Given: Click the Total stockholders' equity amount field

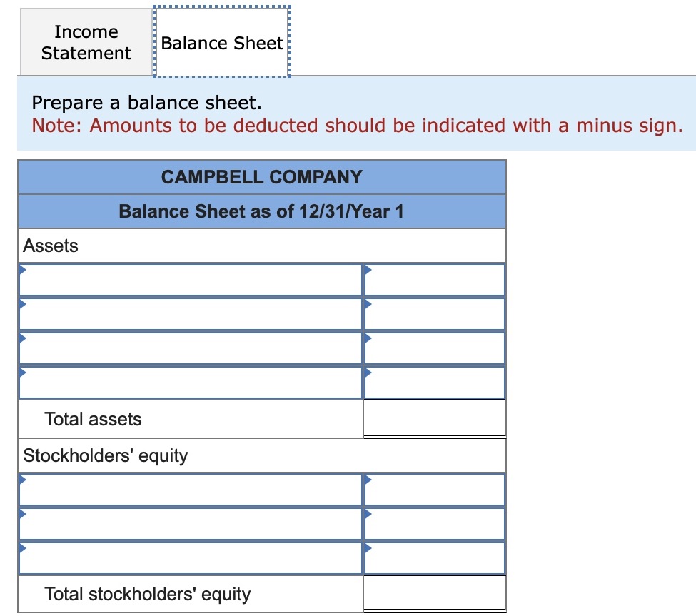Looking at the screenshot, I should point(434,592).
